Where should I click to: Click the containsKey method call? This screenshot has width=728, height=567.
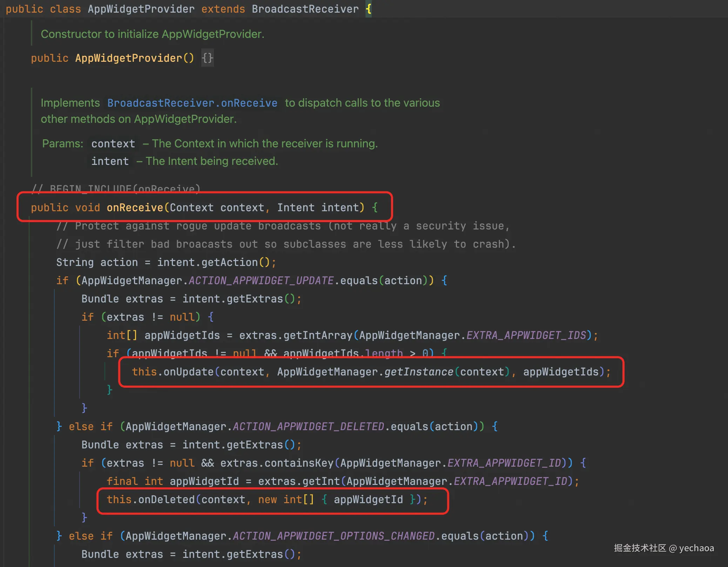299,463
